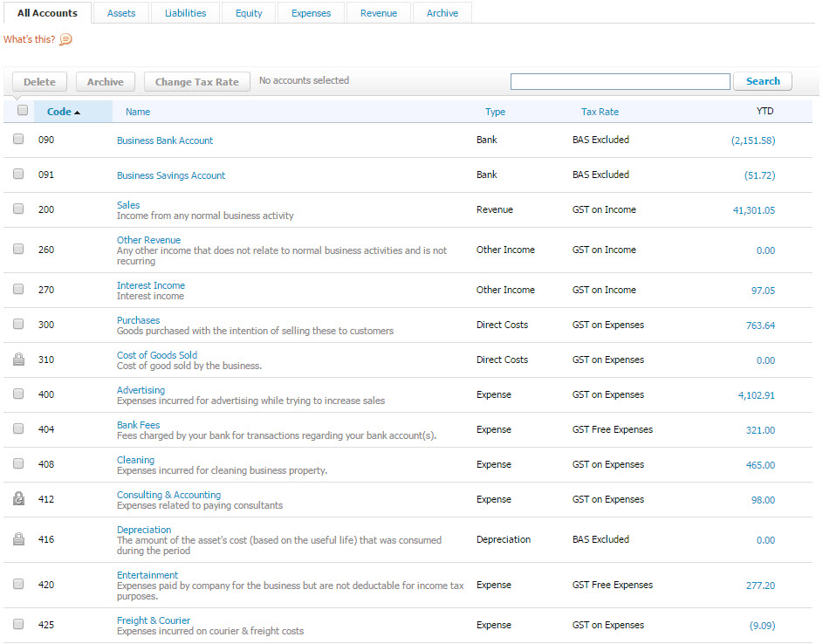
Task: View the Archive tab
Action: click(442, 12)
